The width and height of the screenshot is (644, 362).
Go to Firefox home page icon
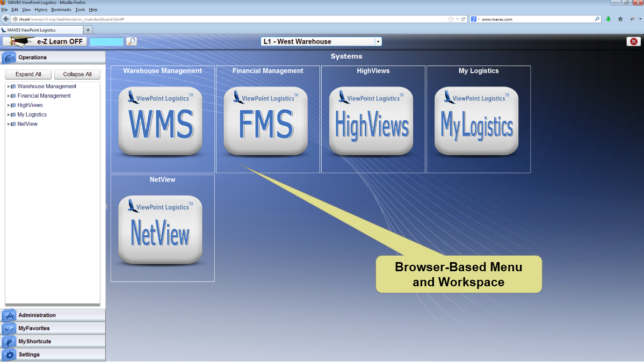point(620,19)
